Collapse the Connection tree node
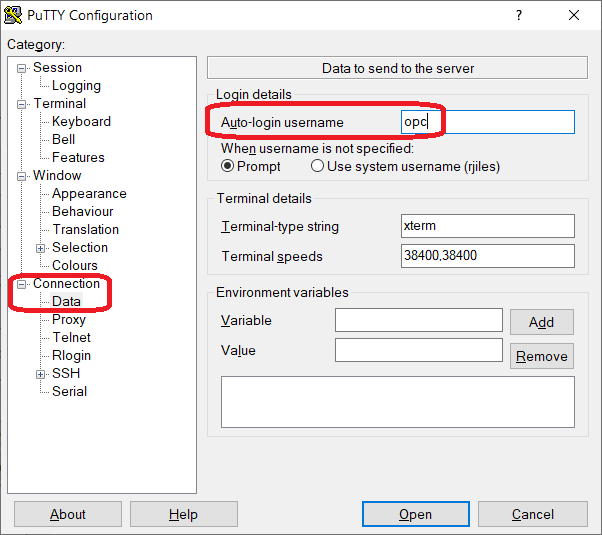The width and height of the screenshot is (602, 535). tap(22, 284)
